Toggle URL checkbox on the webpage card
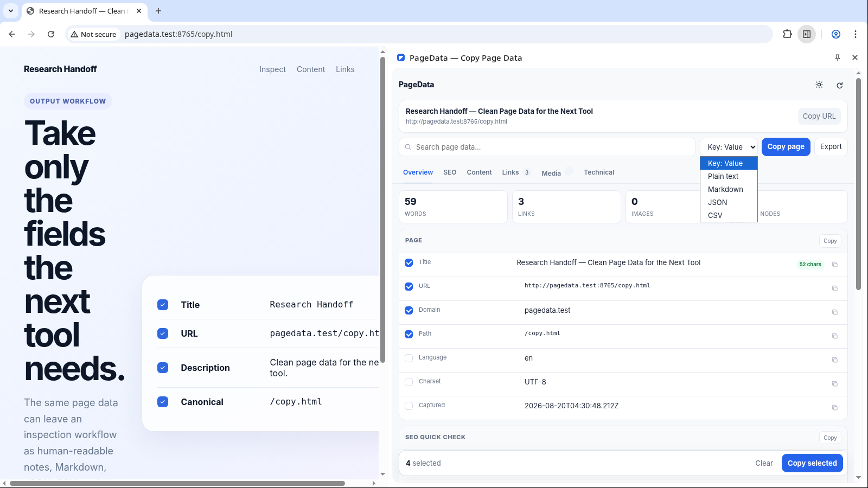 [x=163, y=333]
